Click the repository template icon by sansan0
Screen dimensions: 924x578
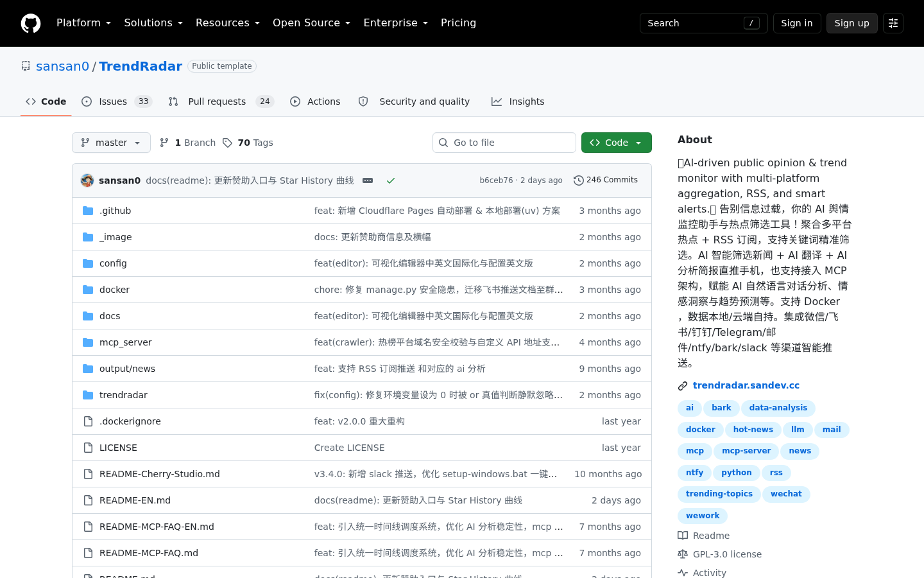click(x=26, y=66)
